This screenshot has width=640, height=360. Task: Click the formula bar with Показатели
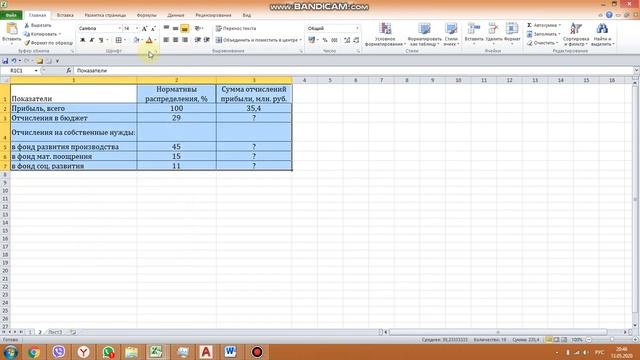[353, 71]
